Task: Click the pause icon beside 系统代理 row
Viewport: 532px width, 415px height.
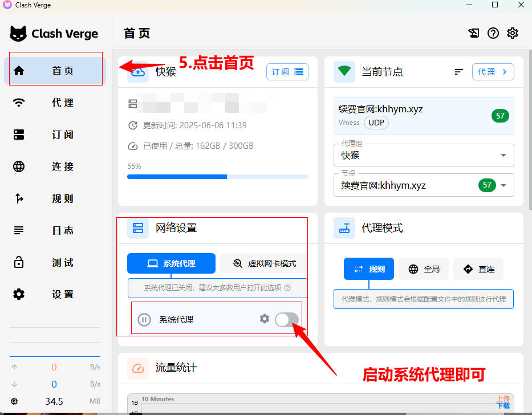Action: (144, 320)
